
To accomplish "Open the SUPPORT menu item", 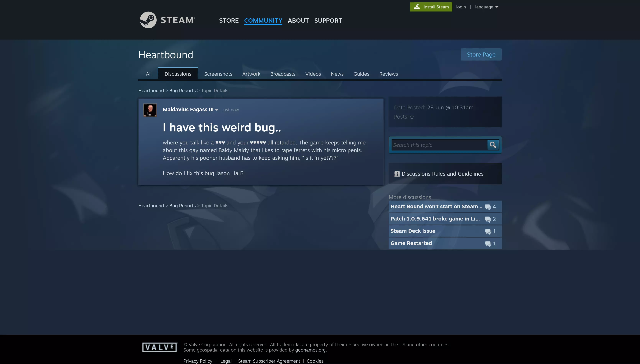I will tap(328, 20).
